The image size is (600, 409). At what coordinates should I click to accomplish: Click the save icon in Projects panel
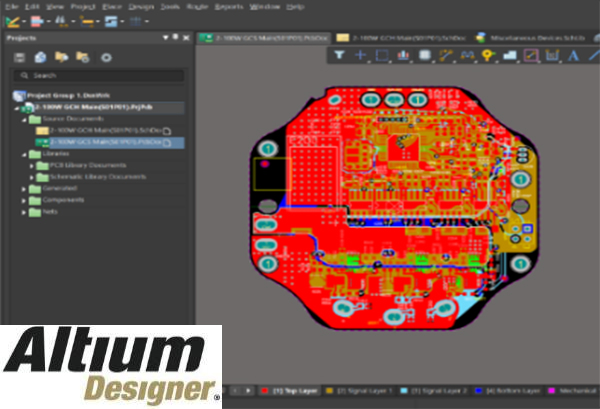point(19,58)
